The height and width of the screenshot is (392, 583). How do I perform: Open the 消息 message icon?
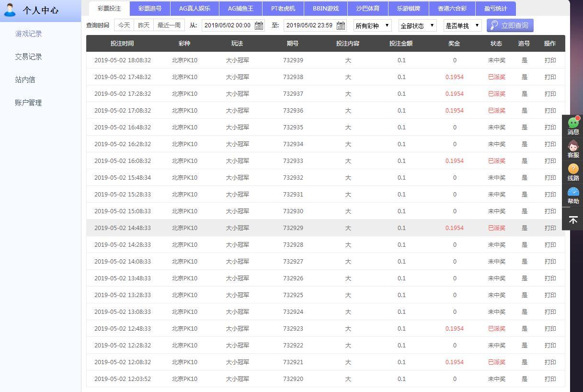click(x=573, y=126)
